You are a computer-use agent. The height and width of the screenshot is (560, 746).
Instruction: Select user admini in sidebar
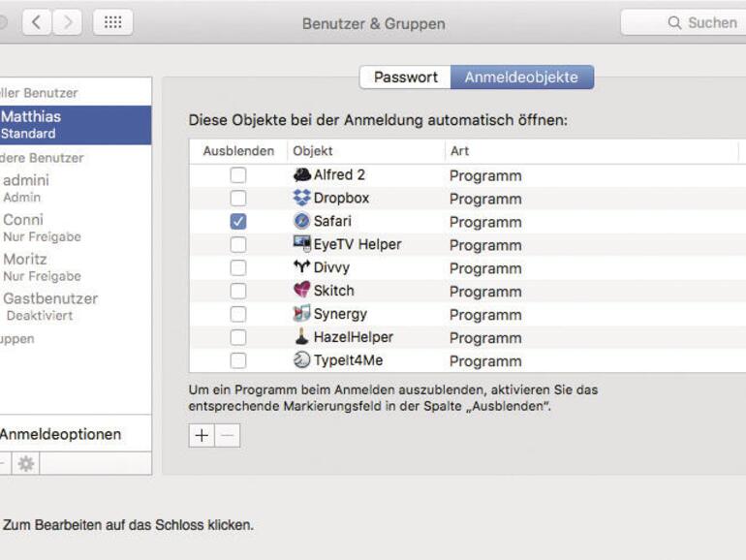[x=76, y=188]
